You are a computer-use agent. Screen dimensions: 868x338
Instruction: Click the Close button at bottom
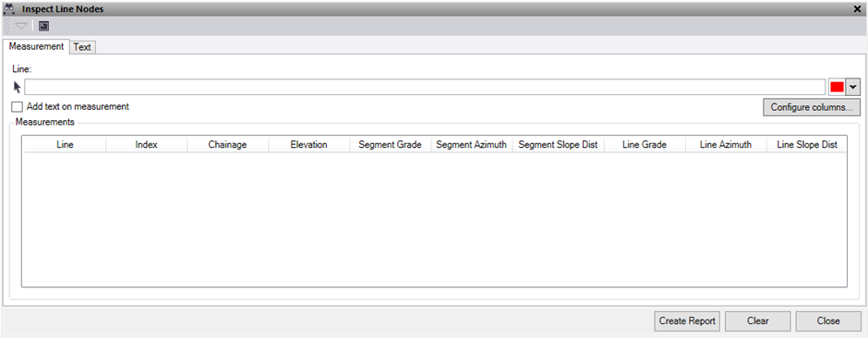coord(828,320)
